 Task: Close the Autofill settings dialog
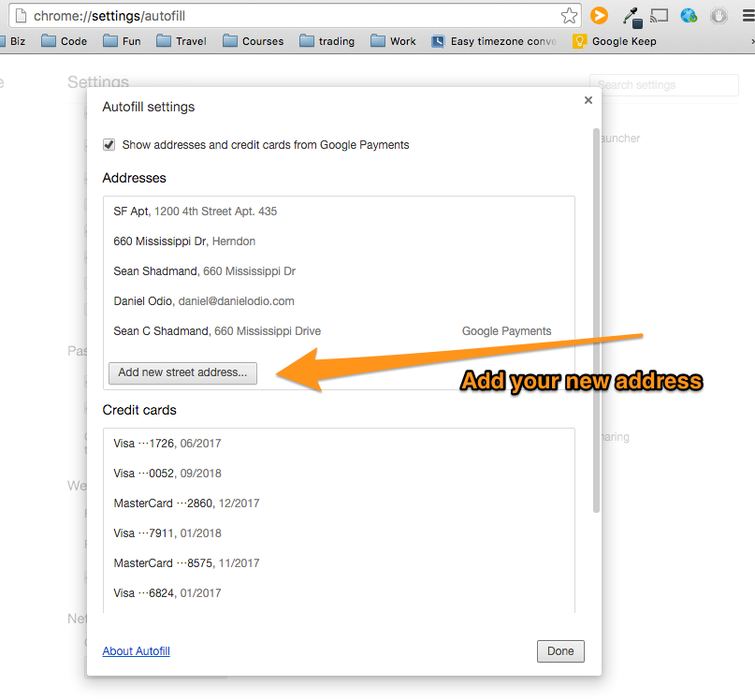click(x=588, y=100)
